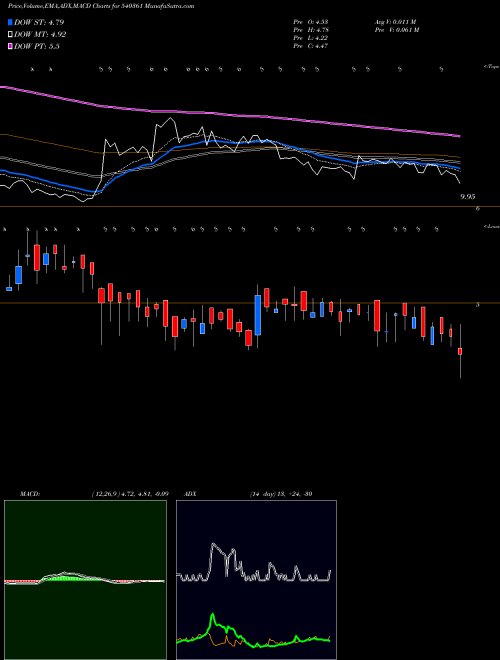The width and height of the screenshot is (500, 660).
Task: Click the white DOW MT legend swatch
Action: (x=11, y=35)
